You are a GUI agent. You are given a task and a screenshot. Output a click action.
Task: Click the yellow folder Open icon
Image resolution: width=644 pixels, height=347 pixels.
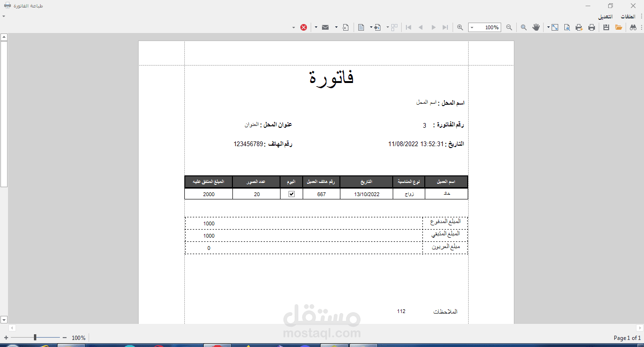click(x=619, y=27)
